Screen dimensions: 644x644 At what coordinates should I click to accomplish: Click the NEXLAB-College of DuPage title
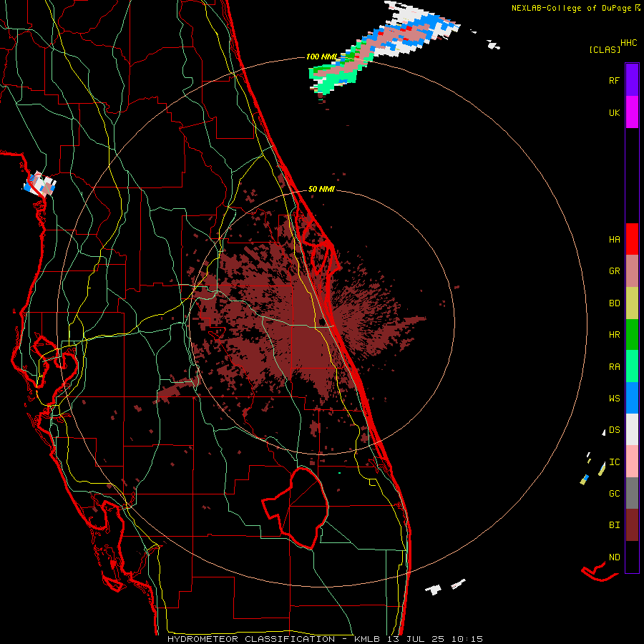click(571, 8)
